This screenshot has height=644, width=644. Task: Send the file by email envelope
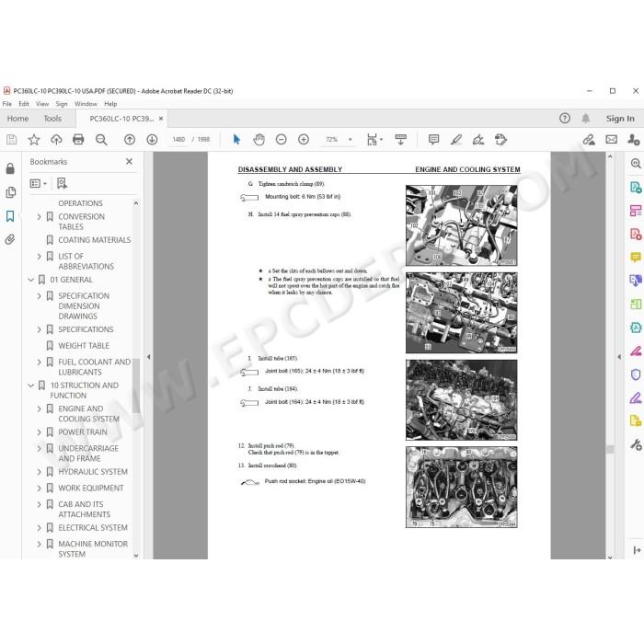coord(612,140)
